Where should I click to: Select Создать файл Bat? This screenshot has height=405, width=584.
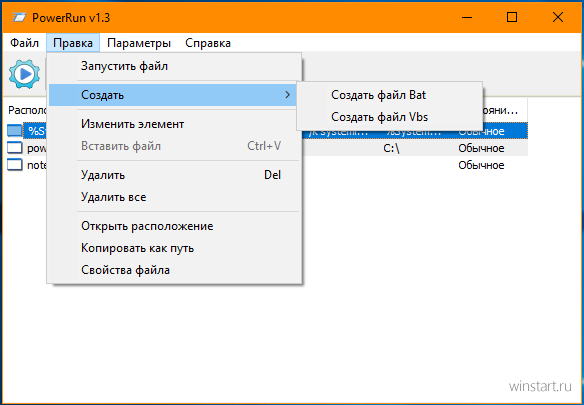390,95
